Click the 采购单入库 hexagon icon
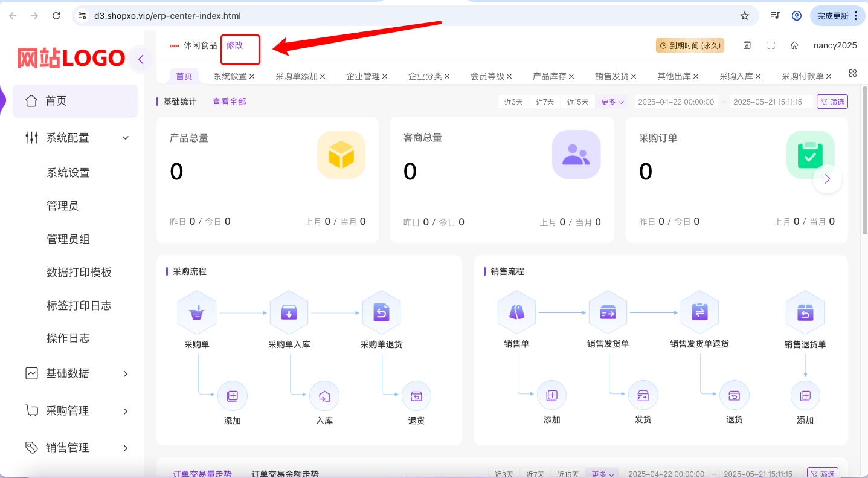 [x=289, y=312]
